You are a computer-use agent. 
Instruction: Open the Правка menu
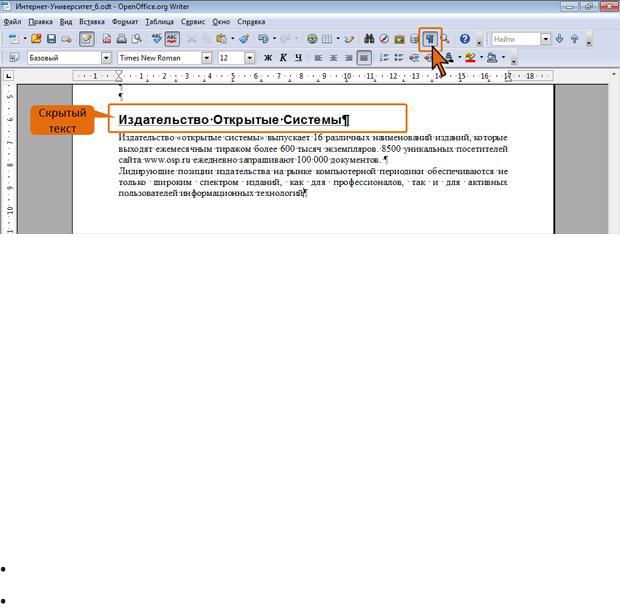[x=40, y=22]
